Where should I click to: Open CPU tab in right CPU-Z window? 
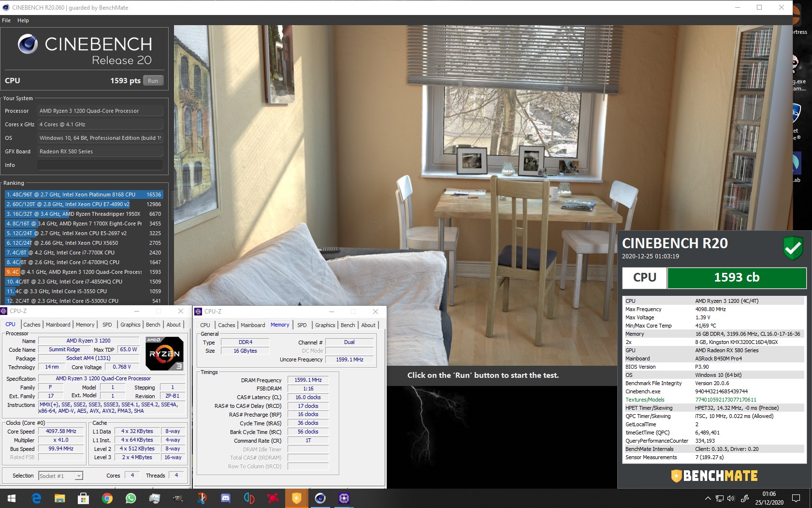(x=205, y=325)
